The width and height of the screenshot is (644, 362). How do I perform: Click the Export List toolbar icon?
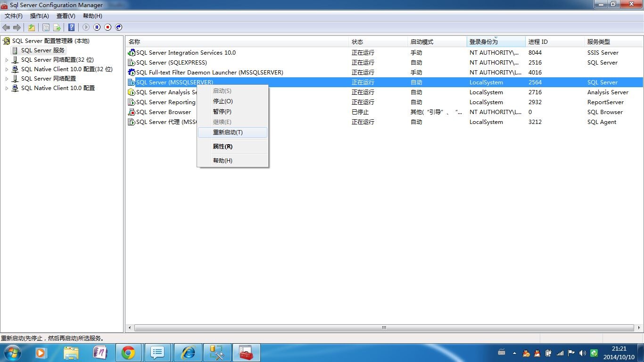tap(57, 27)
